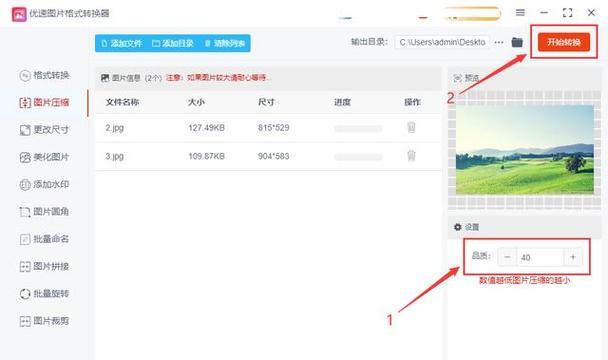Viewport: 608px width, 360px height.
Task: Start conversion with the 开始转换 button
Action: (564, 42)
